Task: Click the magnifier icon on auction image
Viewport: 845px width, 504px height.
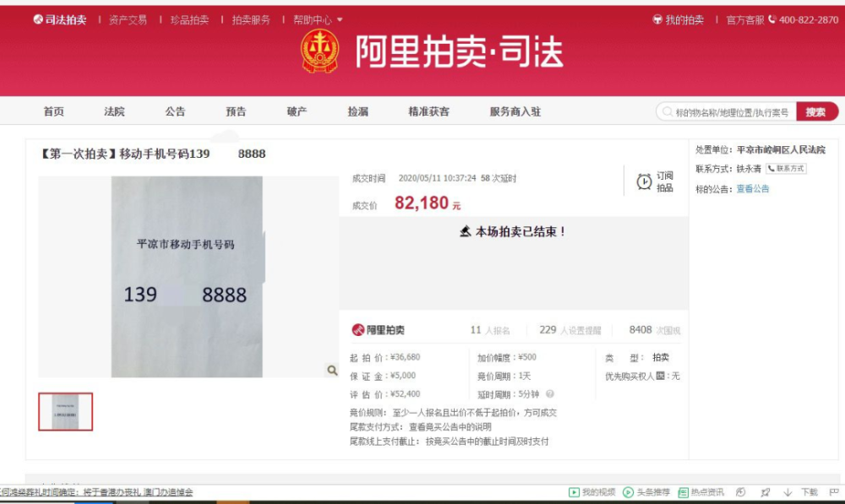Action: 332,371
